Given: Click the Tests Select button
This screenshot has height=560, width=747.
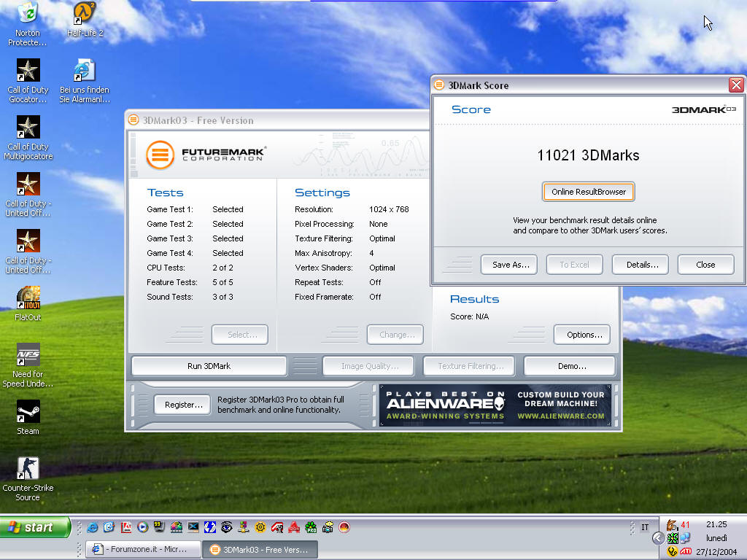Looking at the screenshot, I should pyautogui.click(x=239, y=335).
